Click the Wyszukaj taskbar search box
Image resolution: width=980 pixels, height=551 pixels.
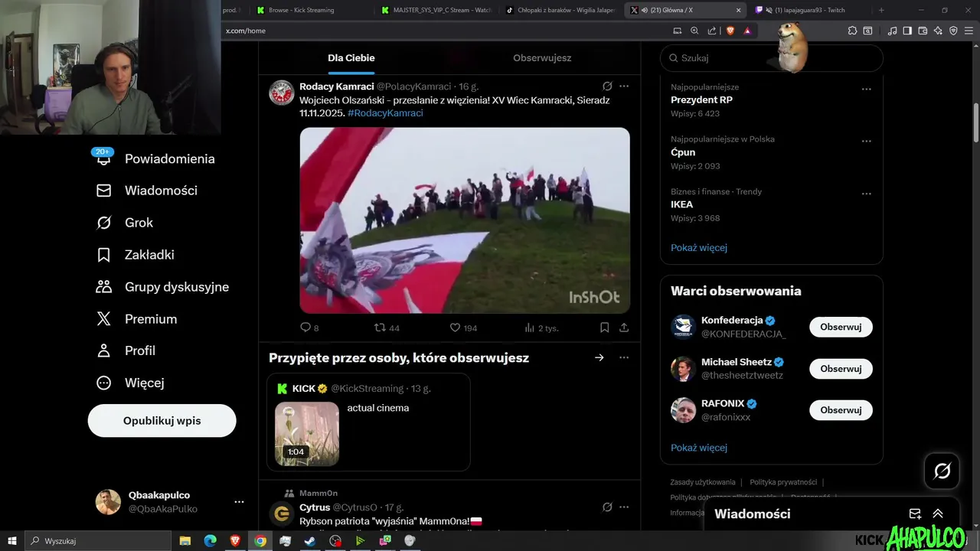point(97,541)
